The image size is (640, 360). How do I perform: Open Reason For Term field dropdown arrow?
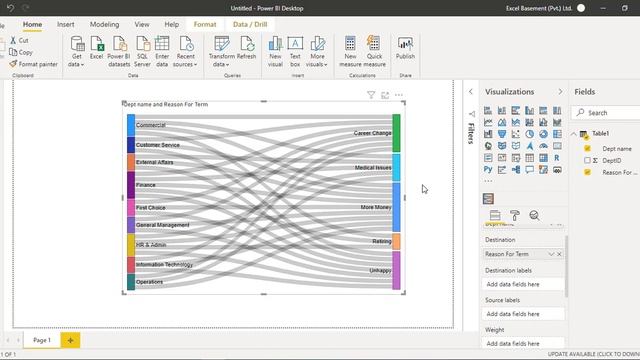click(x=551, y=254)
